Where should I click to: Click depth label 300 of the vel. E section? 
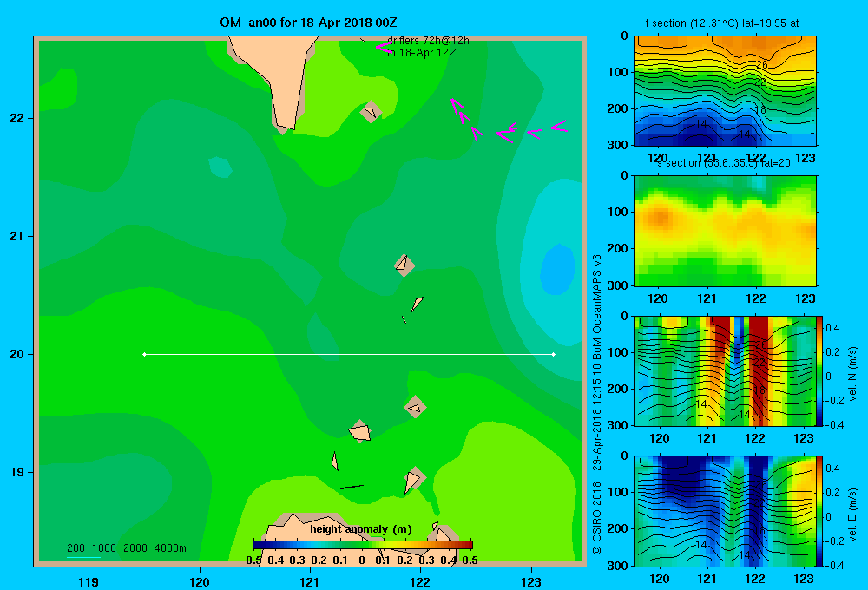coord(618,566)
